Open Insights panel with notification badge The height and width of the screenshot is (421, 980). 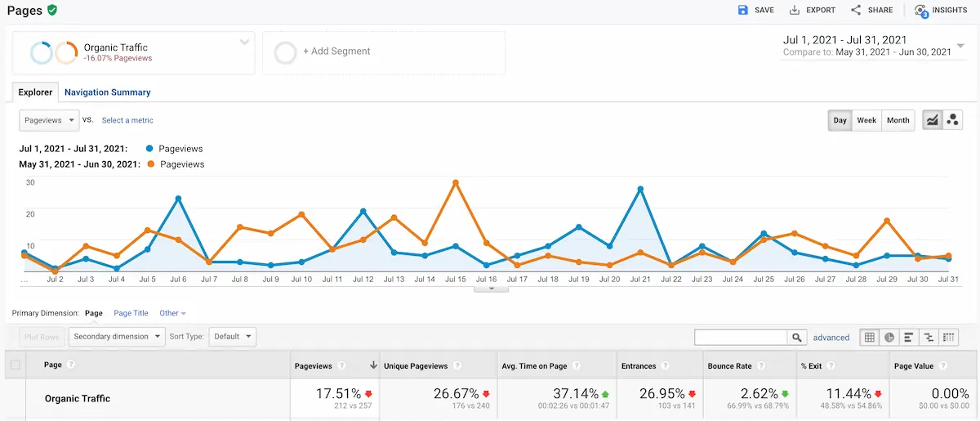coord(921,10)
